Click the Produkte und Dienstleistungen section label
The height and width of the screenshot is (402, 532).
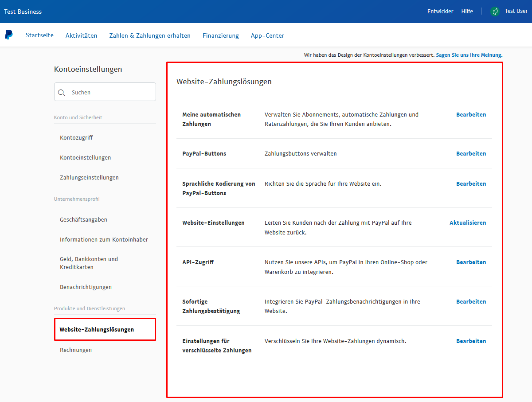pyautogui.click(x=90, y=308)
